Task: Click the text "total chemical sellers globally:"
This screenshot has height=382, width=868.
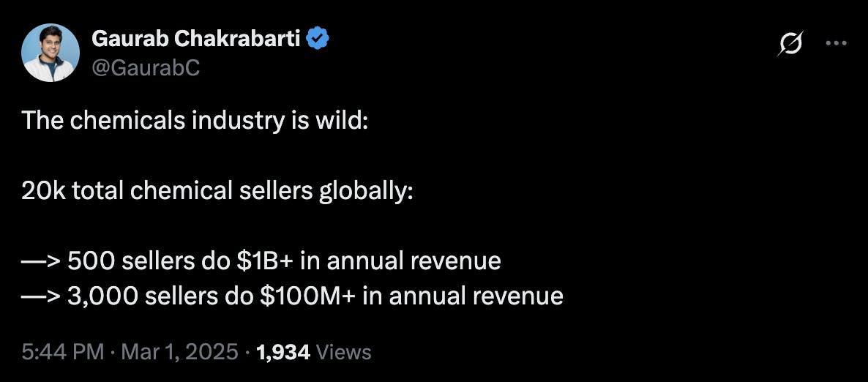Action: click(242, 191)
